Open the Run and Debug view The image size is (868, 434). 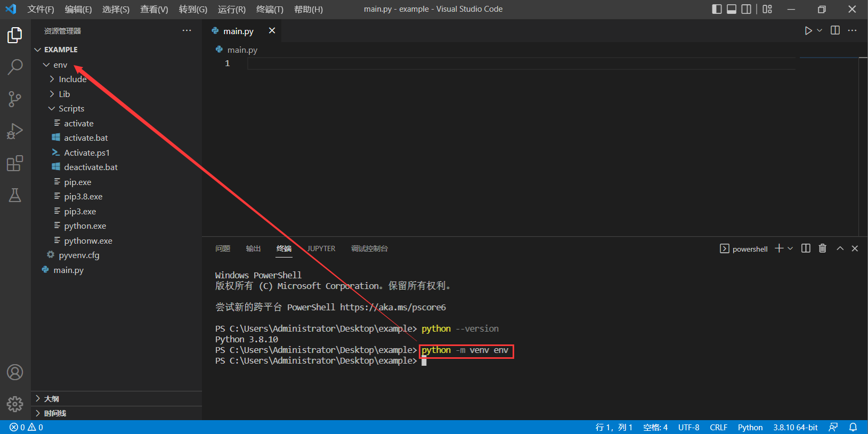(x=15, y=131)
